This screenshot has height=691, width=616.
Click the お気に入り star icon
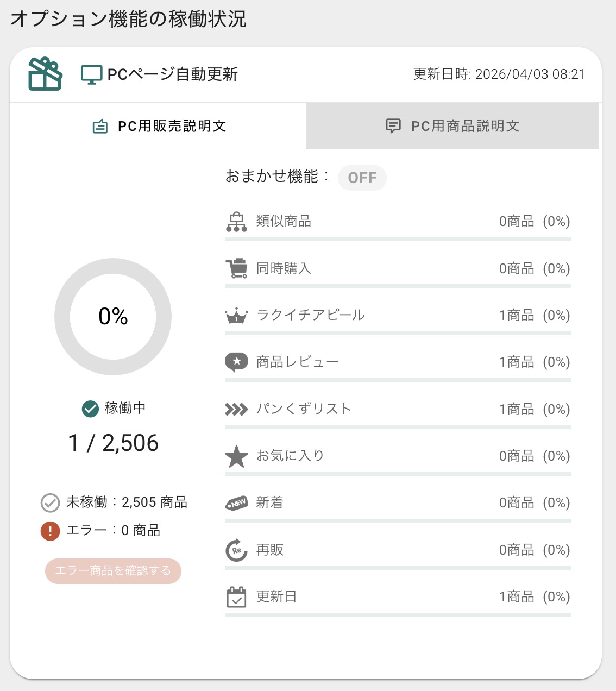236,456
